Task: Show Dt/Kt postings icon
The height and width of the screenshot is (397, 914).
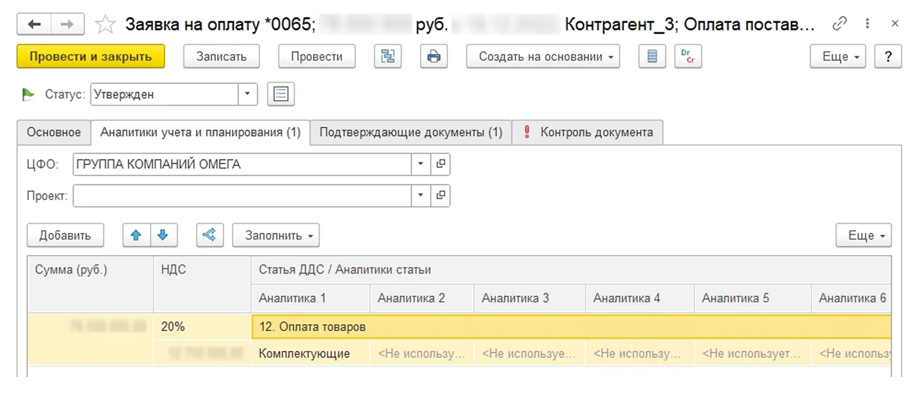Action: pos(688,57)
